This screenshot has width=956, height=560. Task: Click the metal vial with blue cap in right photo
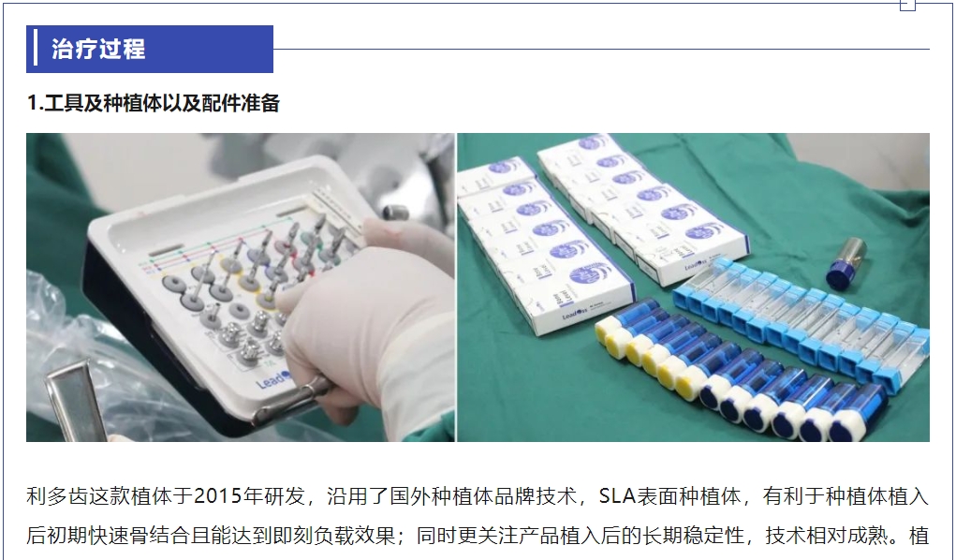coord(846,263)
